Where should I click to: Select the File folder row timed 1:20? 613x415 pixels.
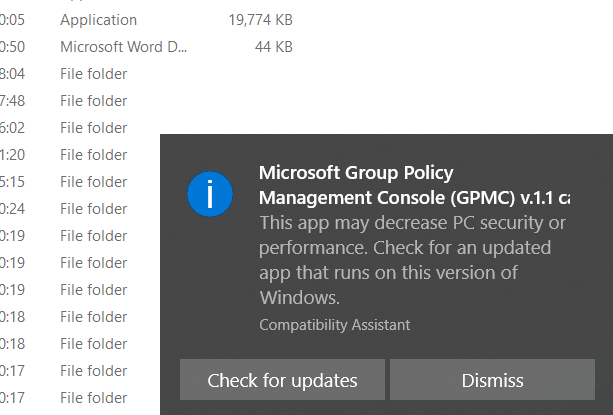point(64,155)
